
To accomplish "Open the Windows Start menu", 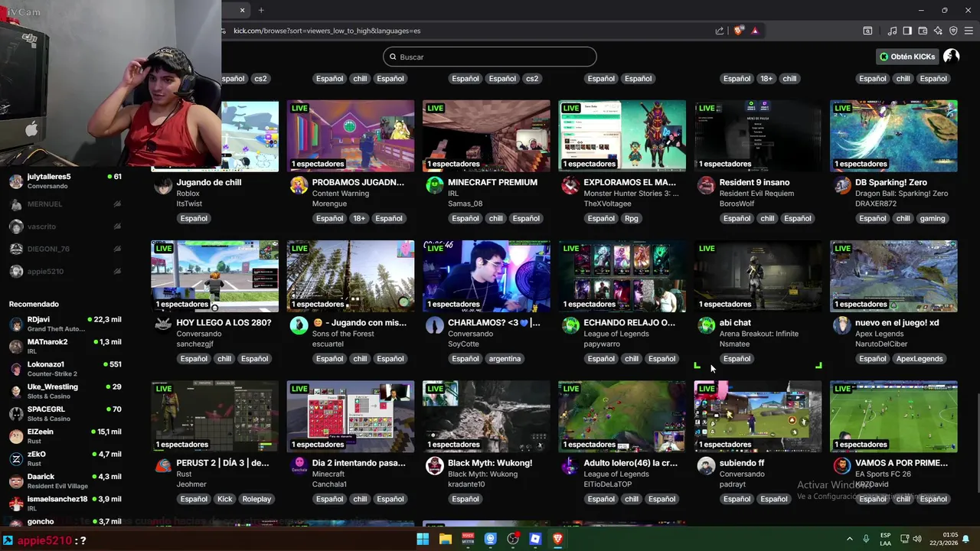I will tap(423, 539).
